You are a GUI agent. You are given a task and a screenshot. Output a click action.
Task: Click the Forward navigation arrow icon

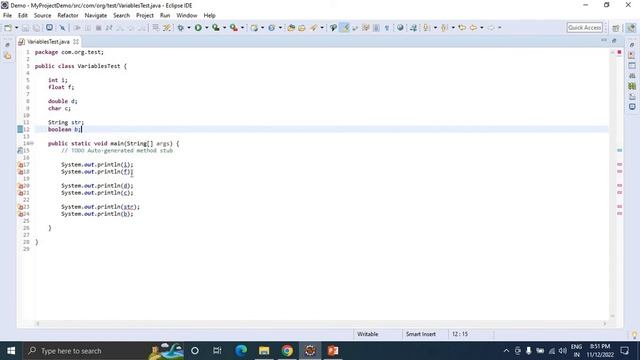(x=491, y=28)
